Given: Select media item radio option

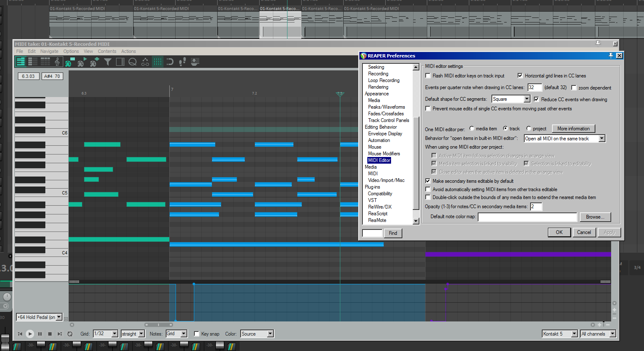Looking at the screenshot, I should coord(472,128).
